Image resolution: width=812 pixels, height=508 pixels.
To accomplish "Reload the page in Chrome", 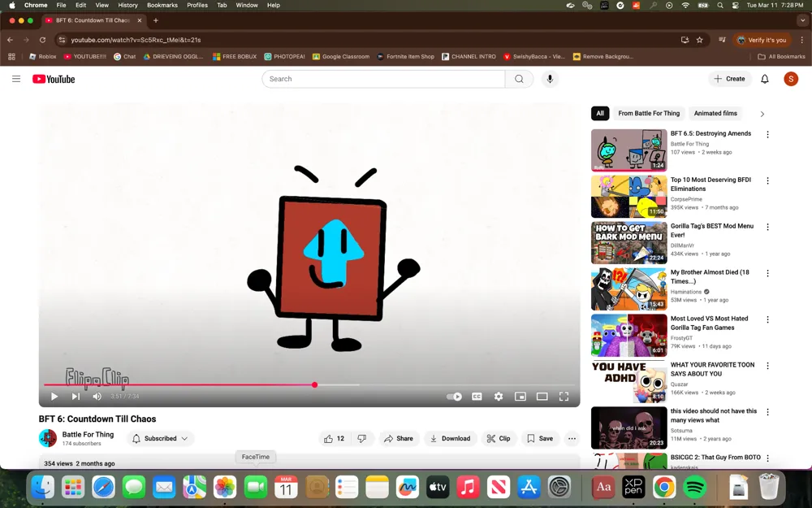I will pos(42,40).
